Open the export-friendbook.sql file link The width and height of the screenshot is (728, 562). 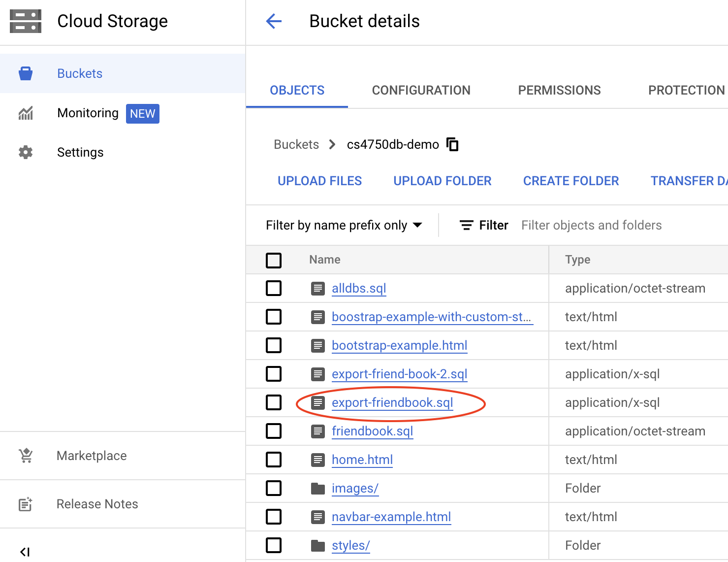coord(392,402)
